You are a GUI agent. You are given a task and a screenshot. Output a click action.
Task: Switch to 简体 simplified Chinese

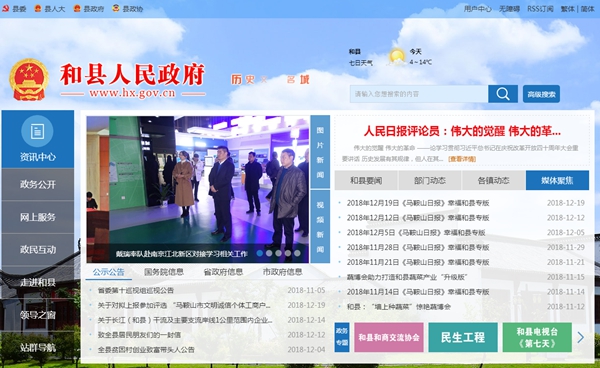click(587, 9)
